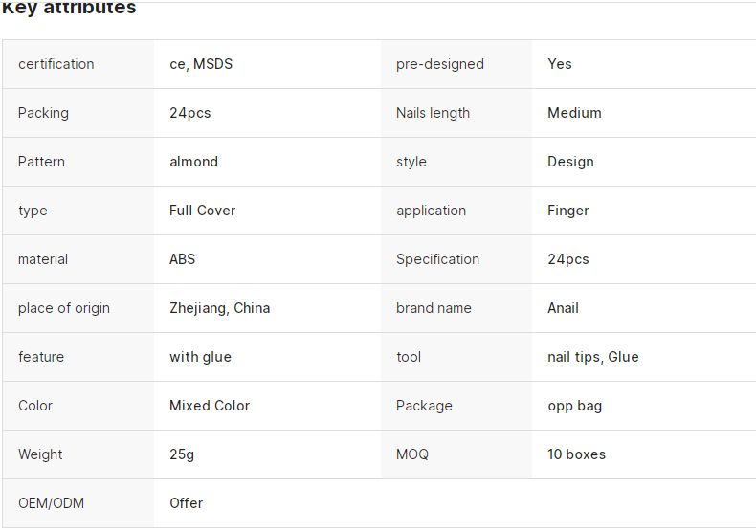
Task: Click the ce, MSDS certification value
Action: pyautogui.click(x=201, y=64)
